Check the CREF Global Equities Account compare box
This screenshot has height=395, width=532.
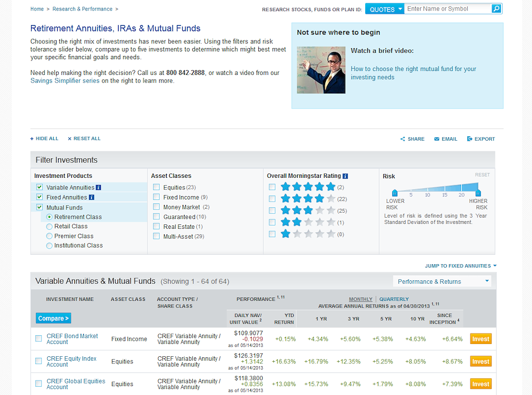[39, 383]
